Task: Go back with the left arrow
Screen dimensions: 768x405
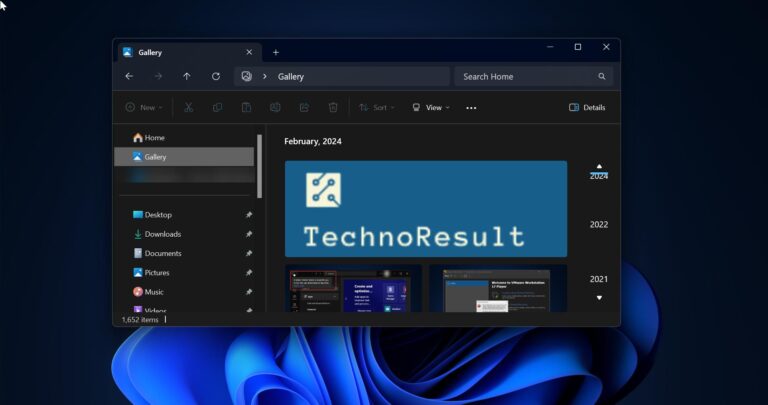Action: click(129, 76)
